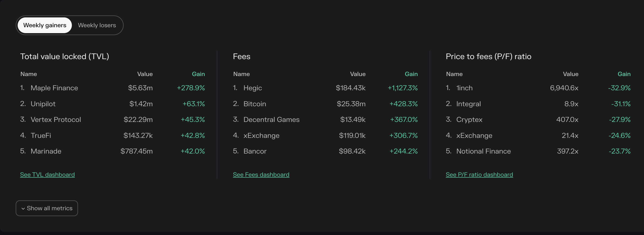Image resolution: width=644 pixels, height=235 pixels.
Task: Select Marinade in the TVL list
Action: (x=46, y=151)
